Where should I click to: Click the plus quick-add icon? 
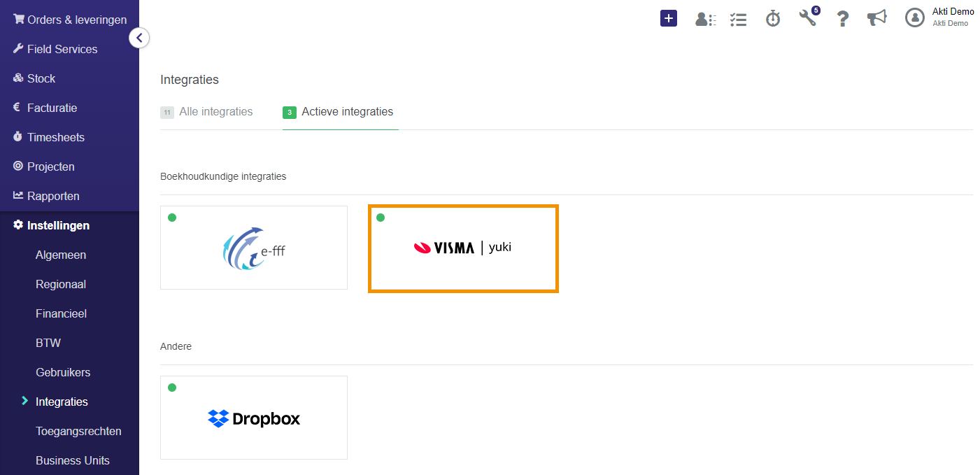click(x=669, y=19)
